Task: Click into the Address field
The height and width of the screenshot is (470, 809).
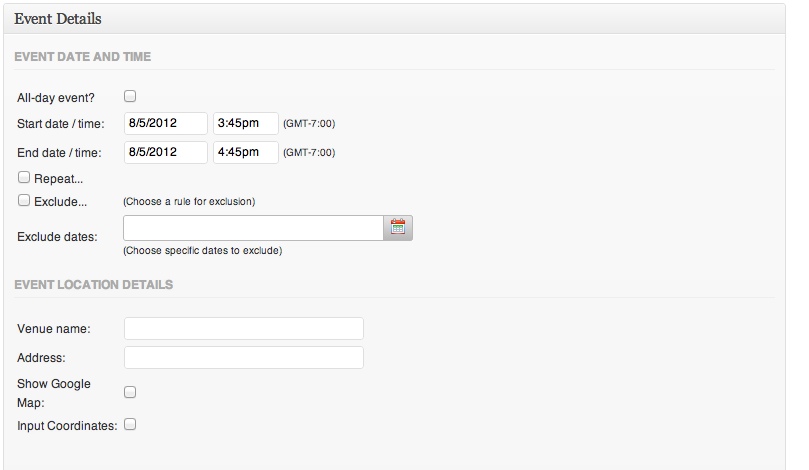Action: click(x=244, y=358)
